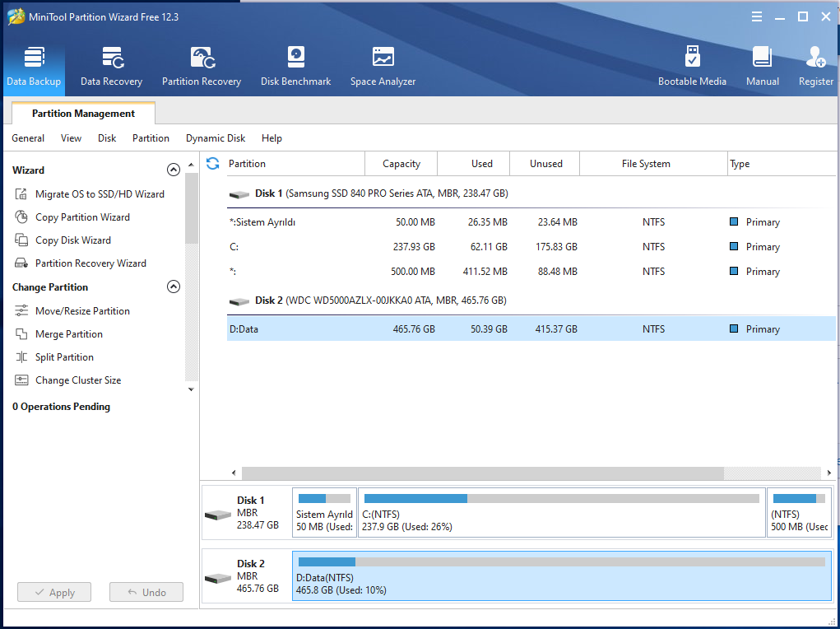Open the Partition menu
The height and width of the screenshot is (629, 840).
[151, 138]
